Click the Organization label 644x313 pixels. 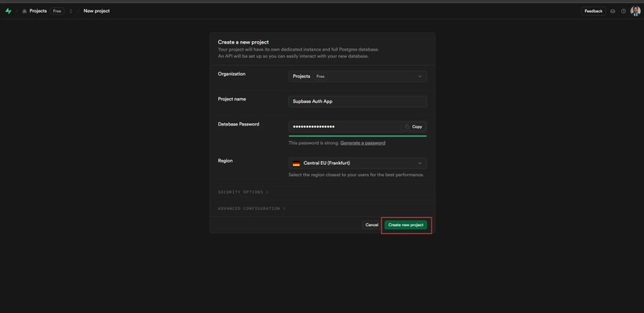click(232, 74)
